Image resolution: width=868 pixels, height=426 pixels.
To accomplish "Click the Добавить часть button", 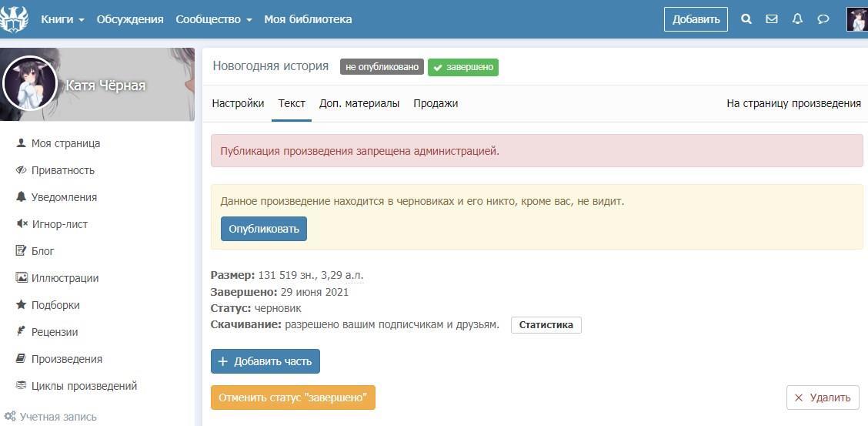I will coord(265,361).
